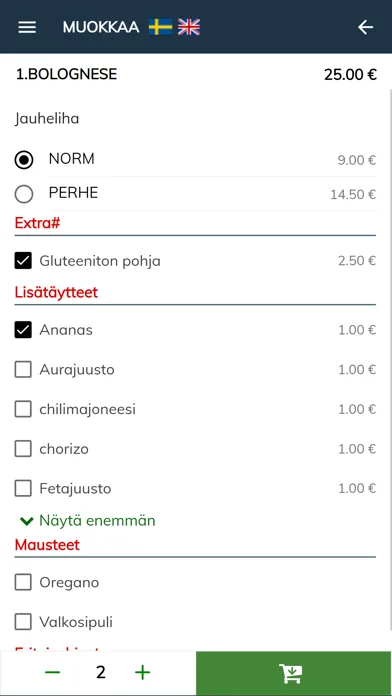This screenshot has height=696, width=392.
Task: Check the Oregano spice option
Action: (x=23, y=582)
